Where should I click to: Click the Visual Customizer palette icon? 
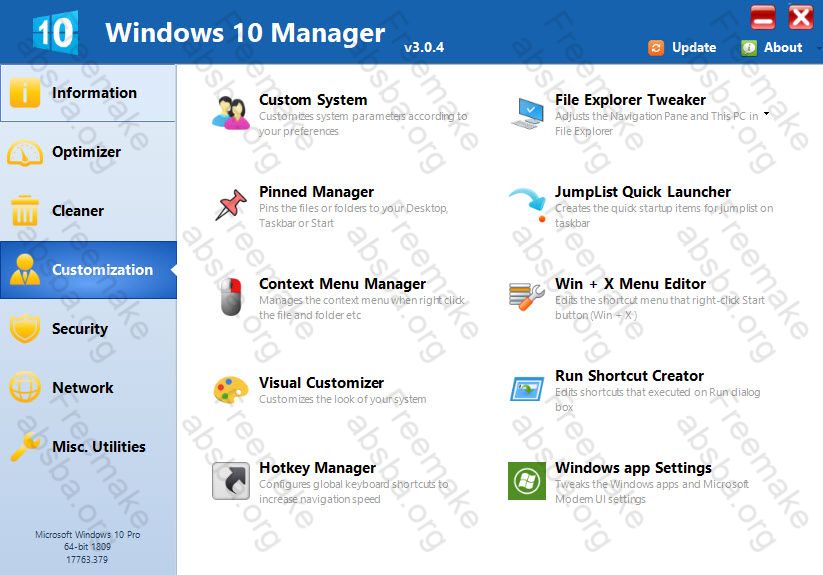click(x=231, y=390)
